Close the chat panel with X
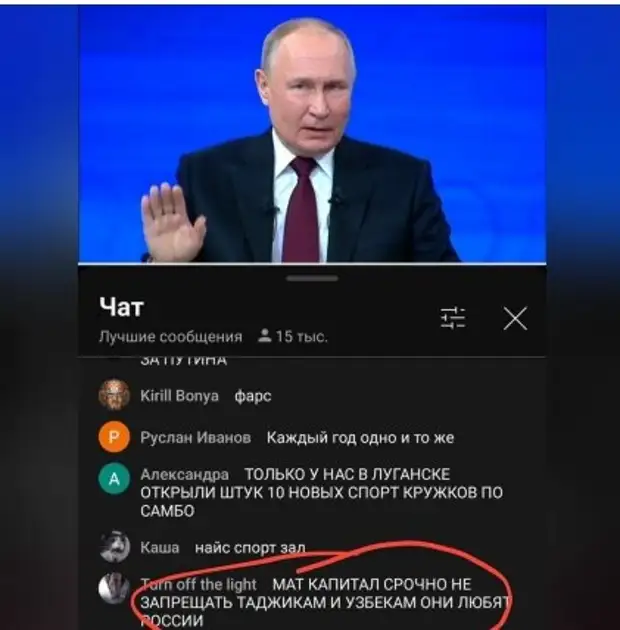The width and height of the screenshot is (620, 630). click(x=515, y=319)
